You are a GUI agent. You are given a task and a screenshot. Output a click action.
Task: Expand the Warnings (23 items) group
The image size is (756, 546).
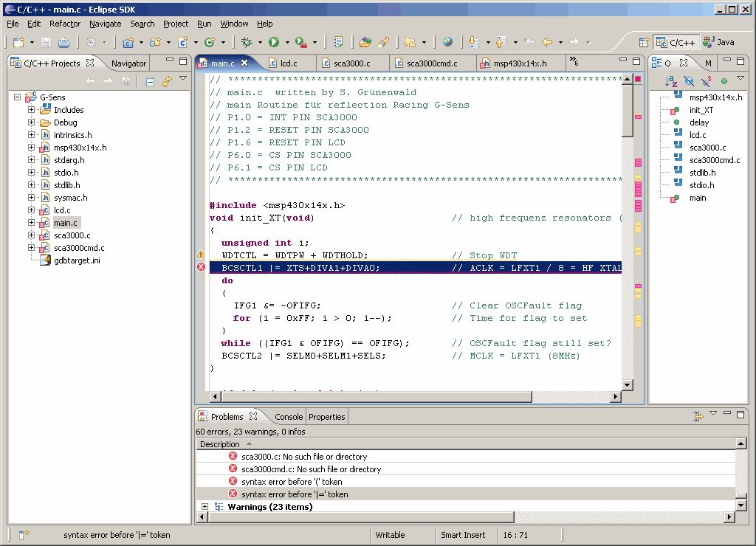205,507
